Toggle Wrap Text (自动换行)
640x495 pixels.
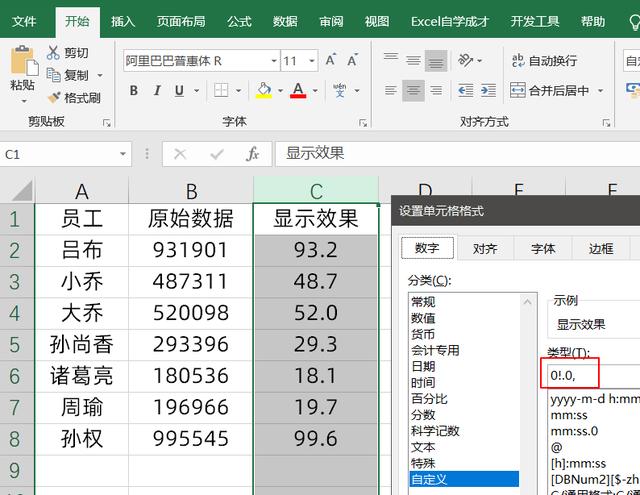[x=544, y=61]
